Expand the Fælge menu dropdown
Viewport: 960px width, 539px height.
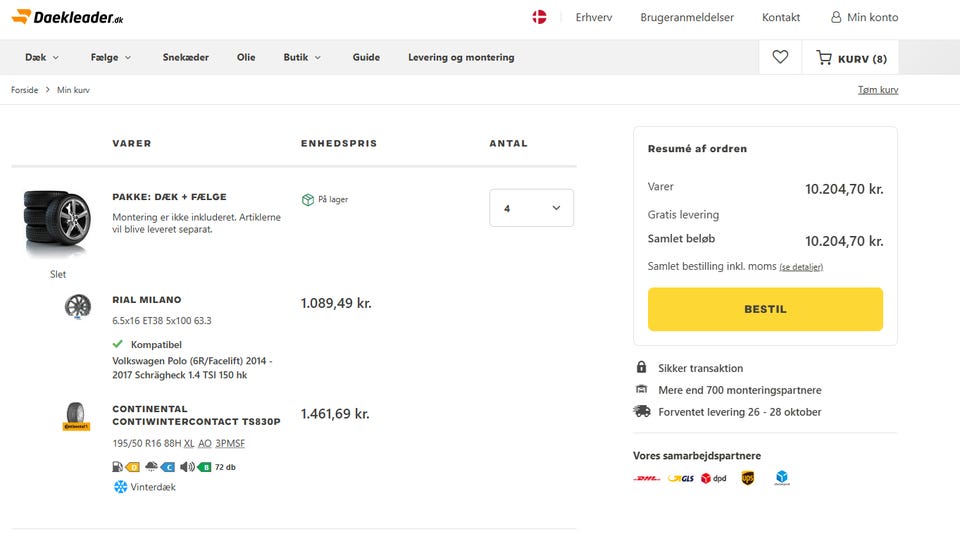111,57
